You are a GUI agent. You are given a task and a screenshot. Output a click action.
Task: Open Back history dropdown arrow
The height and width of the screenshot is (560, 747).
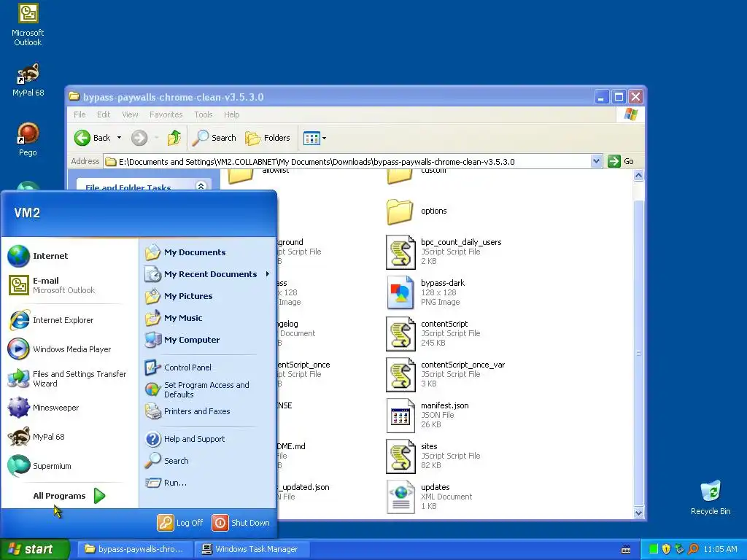(x=119, y=138)
